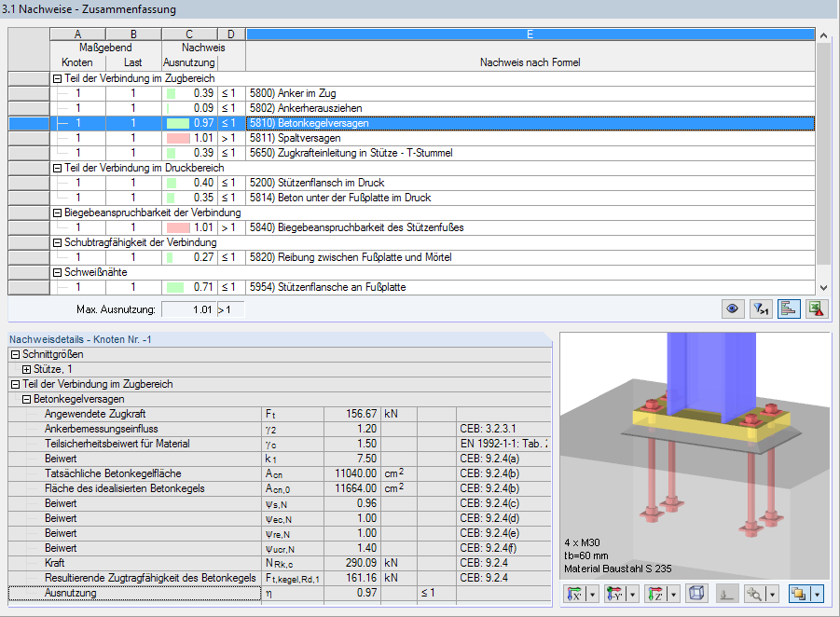Click the zoom magnifier tool
Image resolution: width=840 pixels, height=617 pixels.
coord(754,594)
